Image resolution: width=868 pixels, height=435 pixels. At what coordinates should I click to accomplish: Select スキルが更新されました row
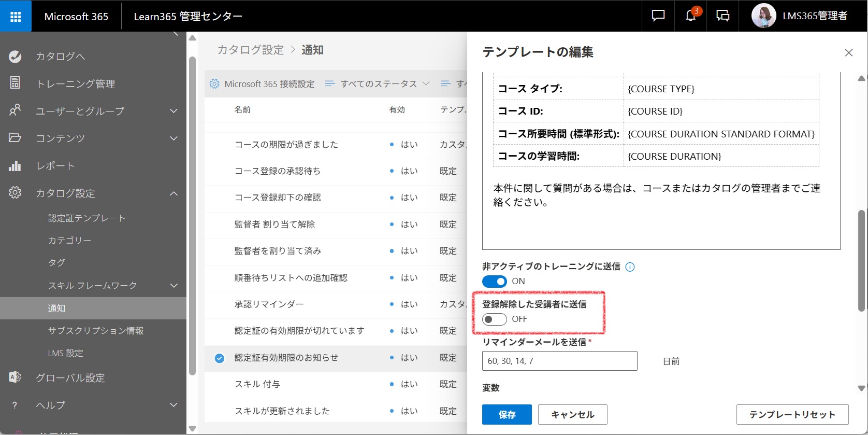coord(336,411)
